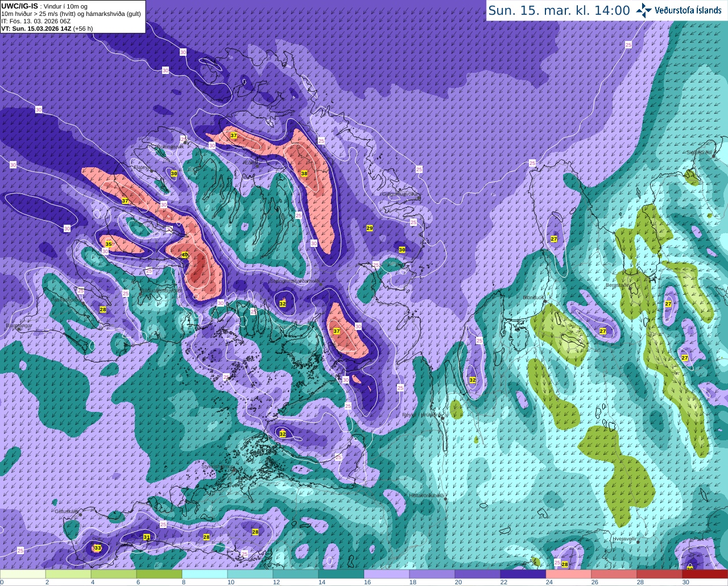
Task: Click the Veðurstofa Íslands logo icon
Action: click(x=644, y=10)
